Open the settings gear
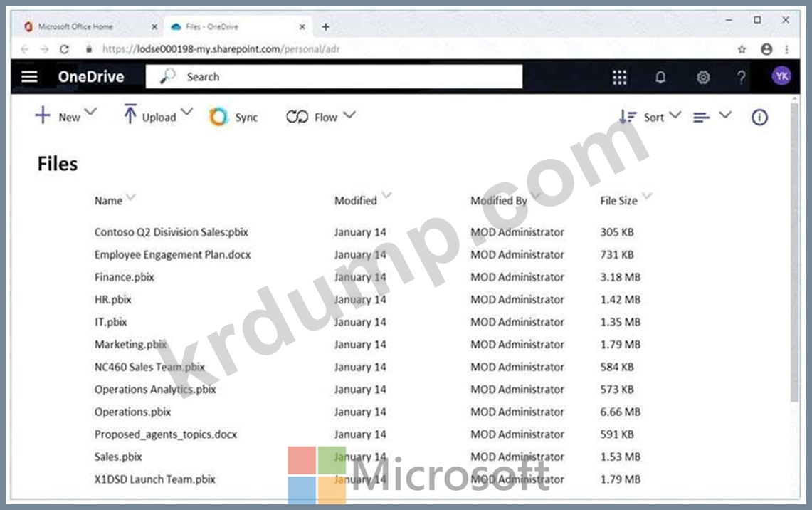 702,77
